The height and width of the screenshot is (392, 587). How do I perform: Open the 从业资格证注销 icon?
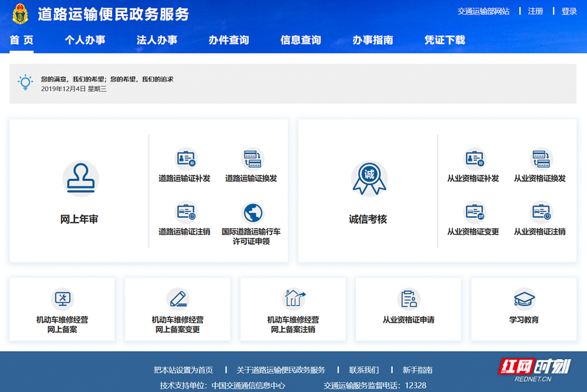[541, 212]
